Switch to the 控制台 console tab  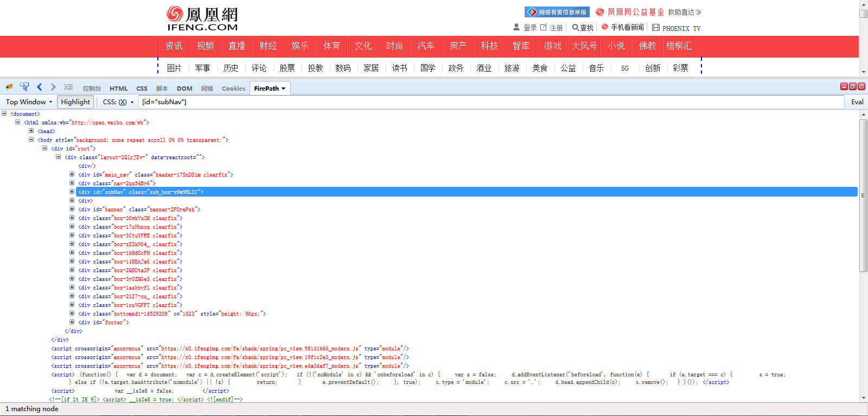pyautogui.click(x=92, y=89)
